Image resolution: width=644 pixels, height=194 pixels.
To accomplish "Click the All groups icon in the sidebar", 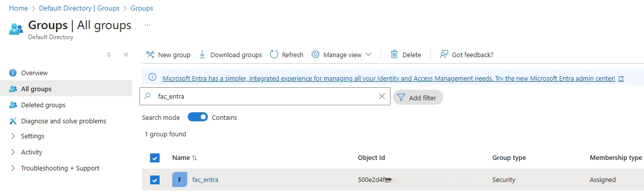I will tap(13, 89).
